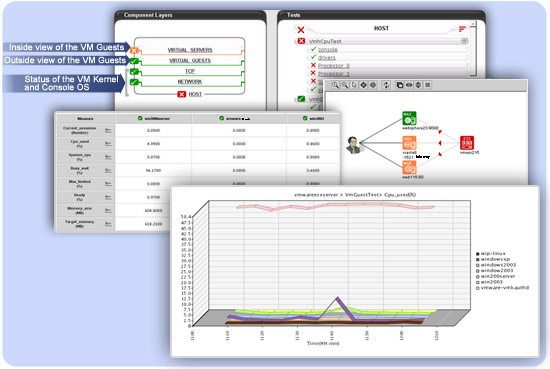
Task: Click the green check beside Virtual Guests layer
Action: pyautogui.click(x=134, y=61)
